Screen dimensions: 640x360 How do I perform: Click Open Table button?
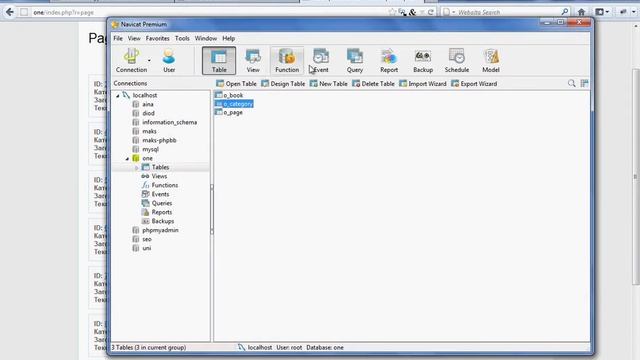[x=236, y=84]
